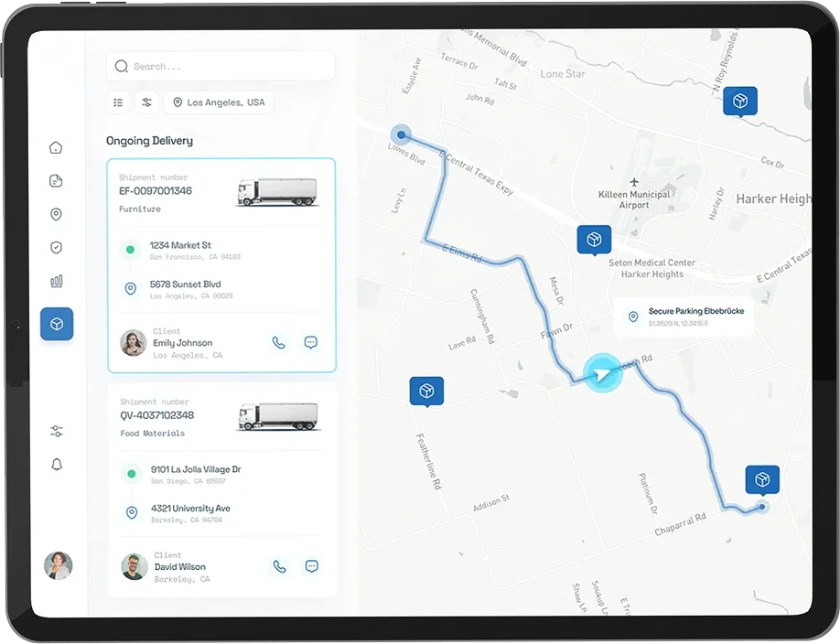Screen dimensions: 840x644
Task: Open sidebar settings sliders icon
Action: pos(57,431)
